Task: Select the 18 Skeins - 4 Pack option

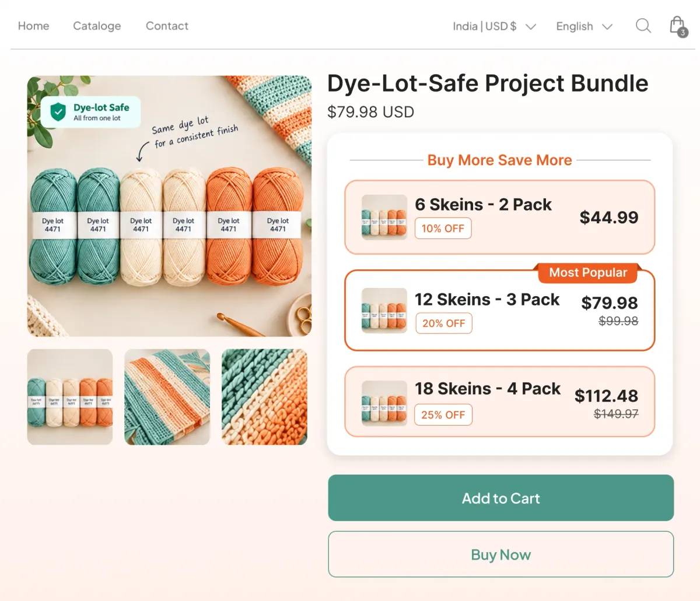Action: (500, 401)
